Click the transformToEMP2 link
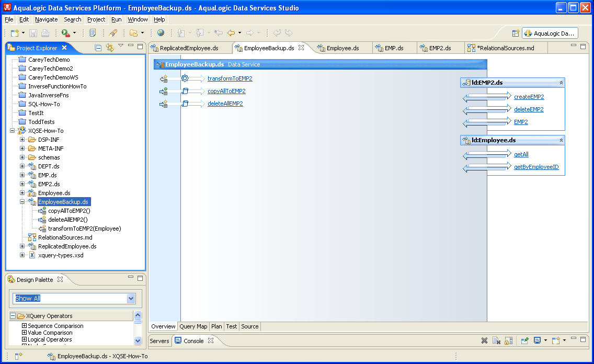Viewport: 594px width, 364px height. pos(230,78)
